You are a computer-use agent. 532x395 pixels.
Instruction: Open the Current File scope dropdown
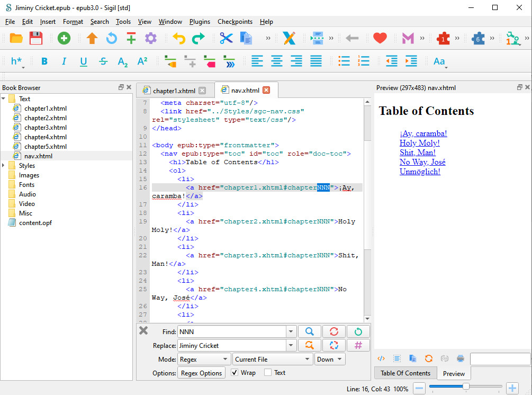click(273, 360)
